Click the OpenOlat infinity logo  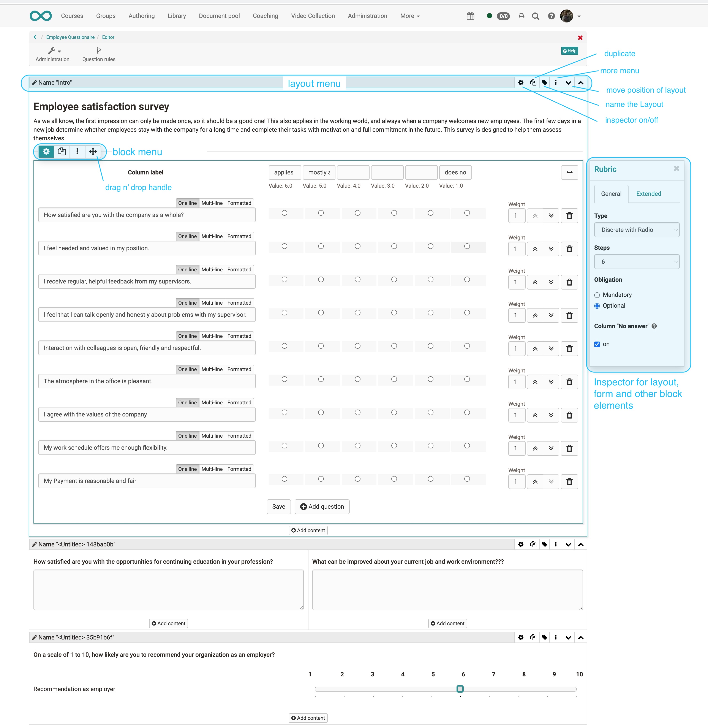point(41,16)
